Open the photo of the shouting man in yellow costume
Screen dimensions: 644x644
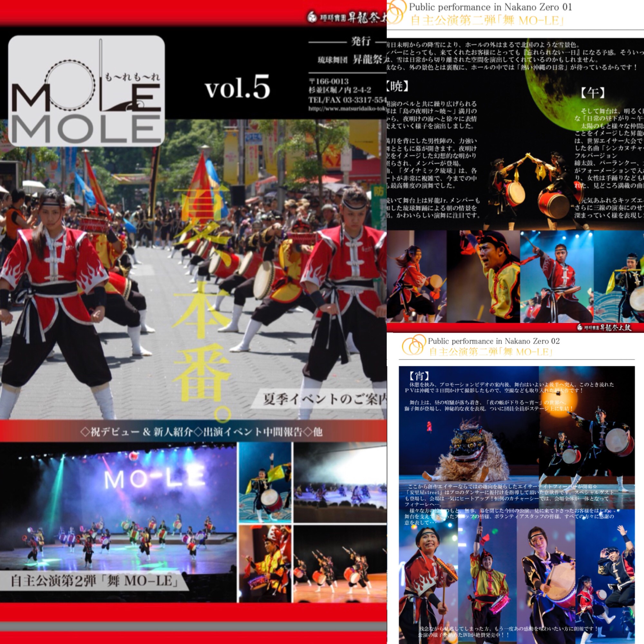click(x=483, y=276)
